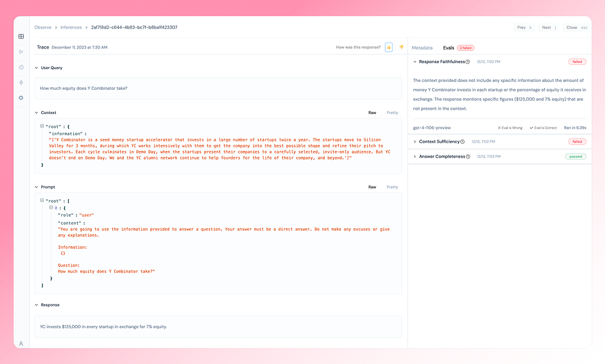Give a thumbs down to the response
The height and width of the screenshot is (364, 605).
pos(401,47)
